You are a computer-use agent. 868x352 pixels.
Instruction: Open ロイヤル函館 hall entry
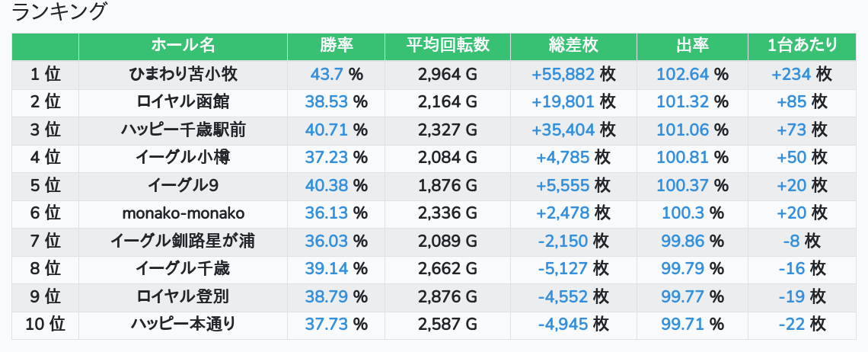pos(183,102)
